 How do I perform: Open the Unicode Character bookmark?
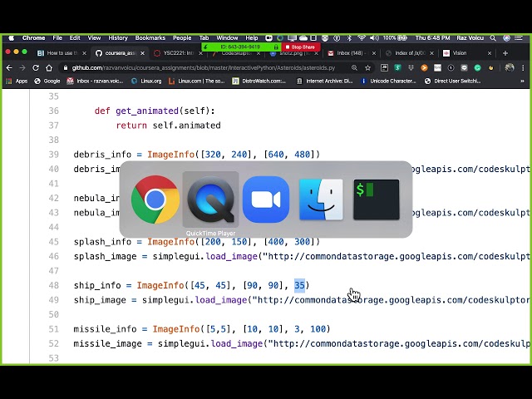388,81
